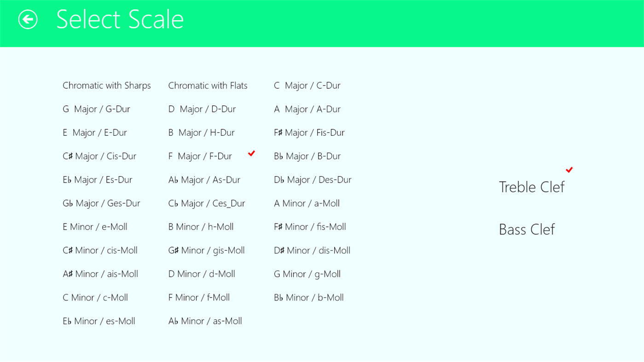Choose A Minor / a-Moll scale
The height and width of the screenshot is (362, 644).
pos(307,203)
